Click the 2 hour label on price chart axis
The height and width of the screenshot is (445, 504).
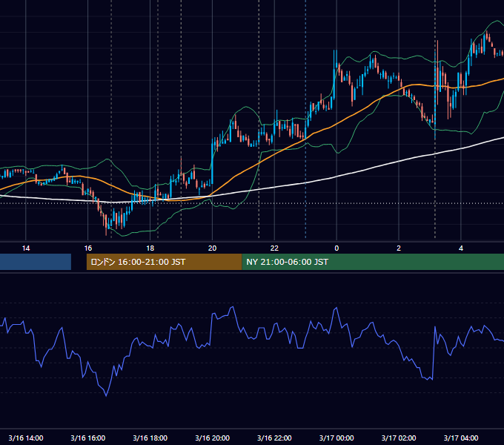click(399, 248)
